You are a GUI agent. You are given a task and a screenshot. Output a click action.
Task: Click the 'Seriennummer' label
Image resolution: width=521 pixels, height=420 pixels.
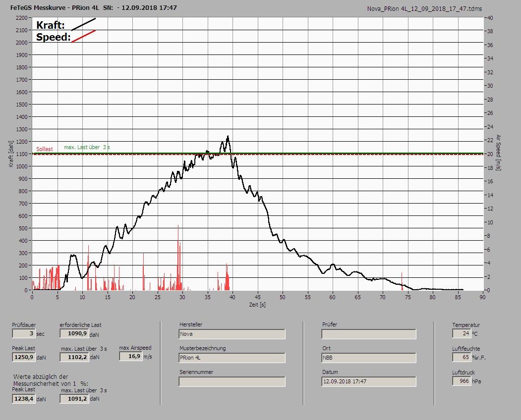[x=196, y=372]
